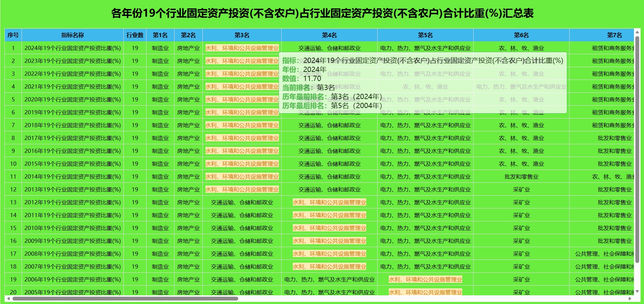Click 房地产业 cell in the 2017 row
The width and height of the screenshot is (644, 304).
click(x=188, y=138)
